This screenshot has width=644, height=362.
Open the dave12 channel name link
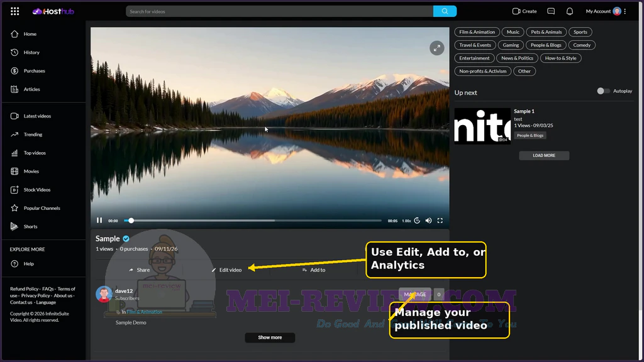[x=124, y=291]
